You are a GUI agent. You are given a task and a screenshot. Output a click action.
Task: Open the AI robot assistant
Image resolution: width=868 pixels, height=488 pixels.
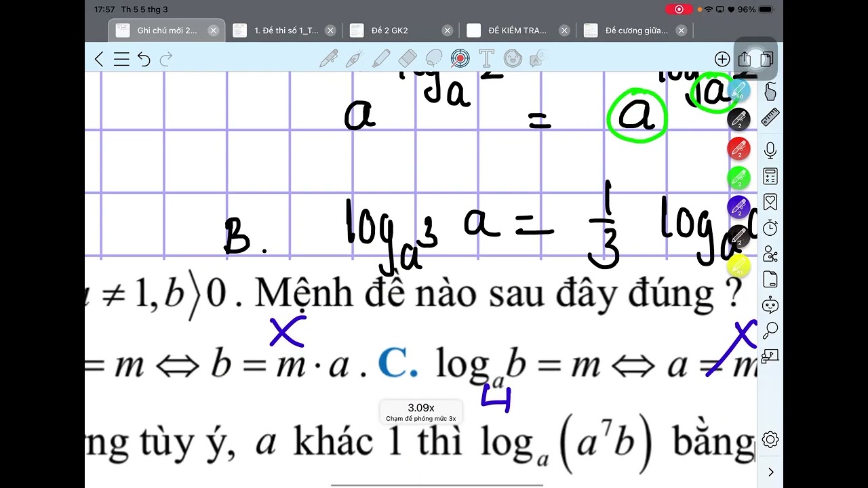click(770, 305)
